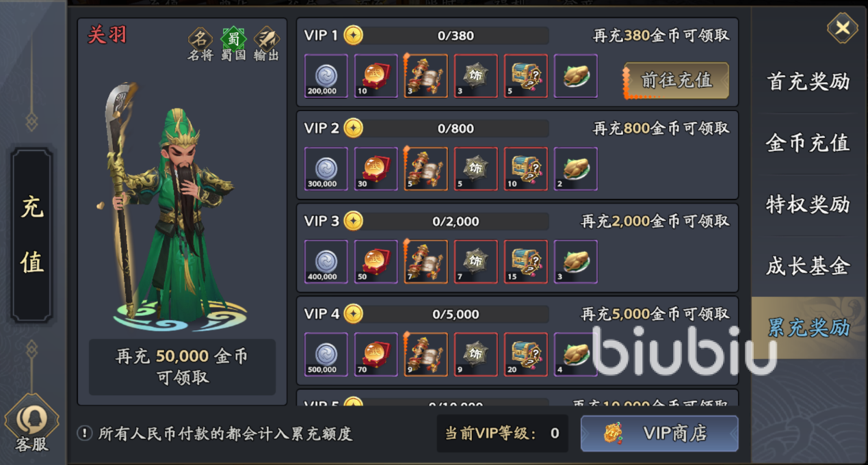Click the 前往充值 button
Screen dimensions: 868x465
[676, 81]
